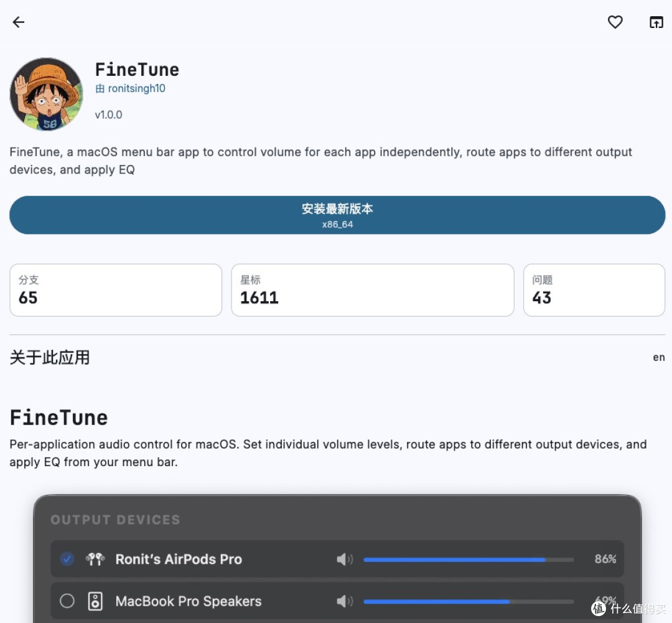This screenshot has width=672, height=623.
Task: Favorite the app with the heart icon
Action: tap(615, 22)
